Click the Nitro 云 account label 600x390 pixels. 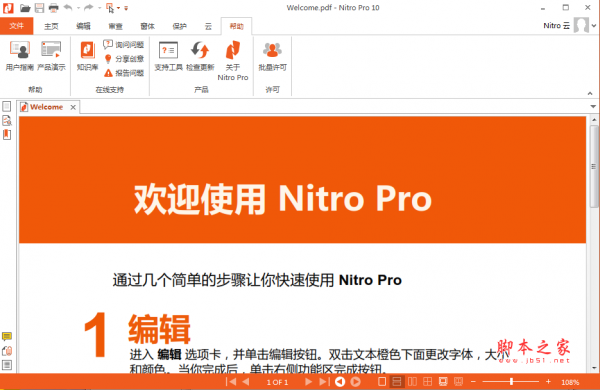coord(556,26)
